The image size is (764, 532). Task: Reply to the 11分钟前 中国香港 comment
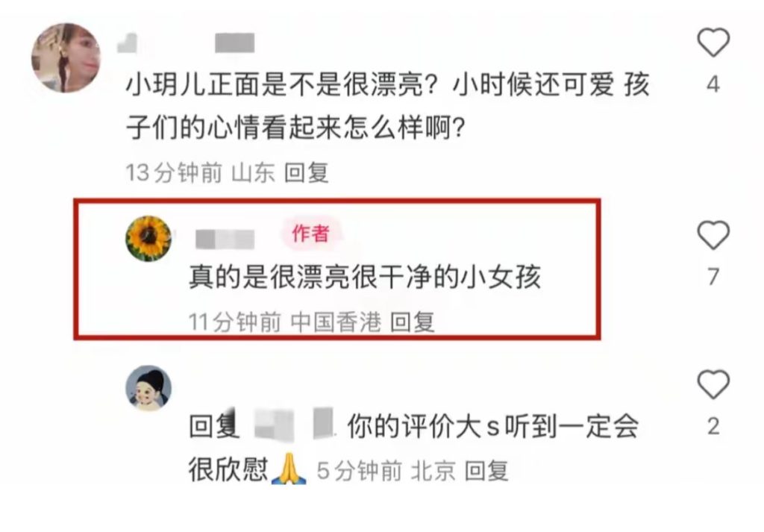pos(412,322)
